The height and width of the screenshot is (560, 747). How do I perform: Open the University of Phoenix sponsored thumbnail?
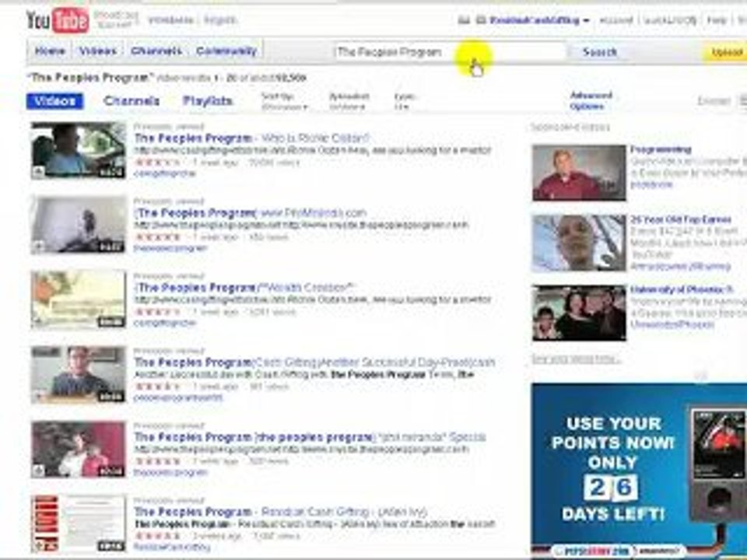click(x=579, y=313)
